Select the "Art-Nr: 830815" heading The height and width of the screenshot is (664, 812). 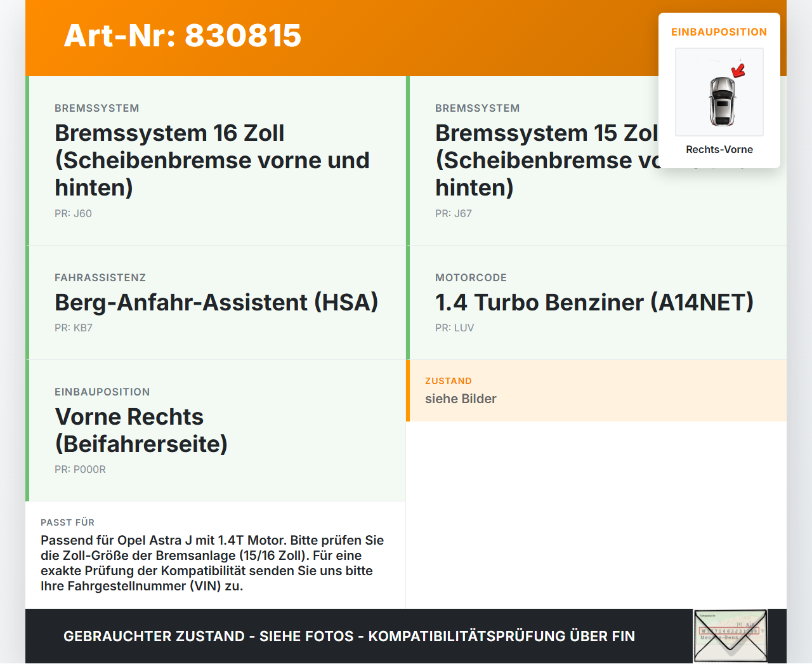click(x=183, y=36)
